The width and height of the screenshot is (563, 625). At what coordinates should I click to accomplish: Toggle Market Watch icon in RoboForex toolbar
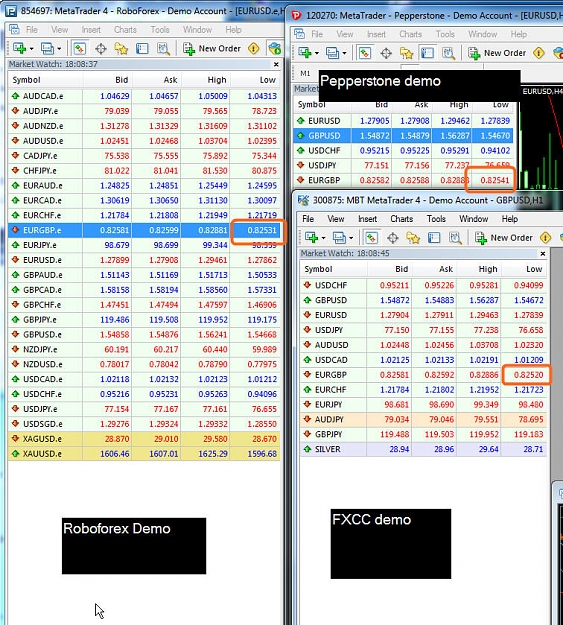click(x=79, y=49)
